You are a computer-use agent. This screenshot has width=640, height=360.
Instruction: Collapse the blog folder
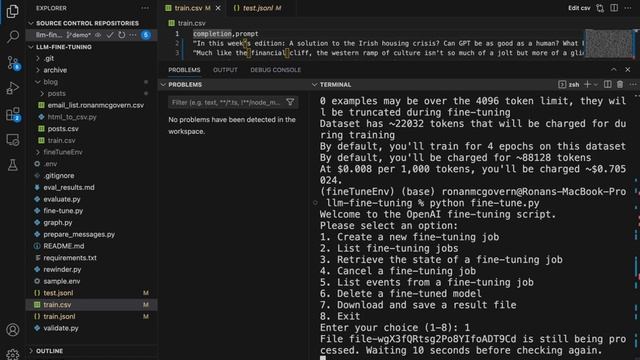coord(38,82)
